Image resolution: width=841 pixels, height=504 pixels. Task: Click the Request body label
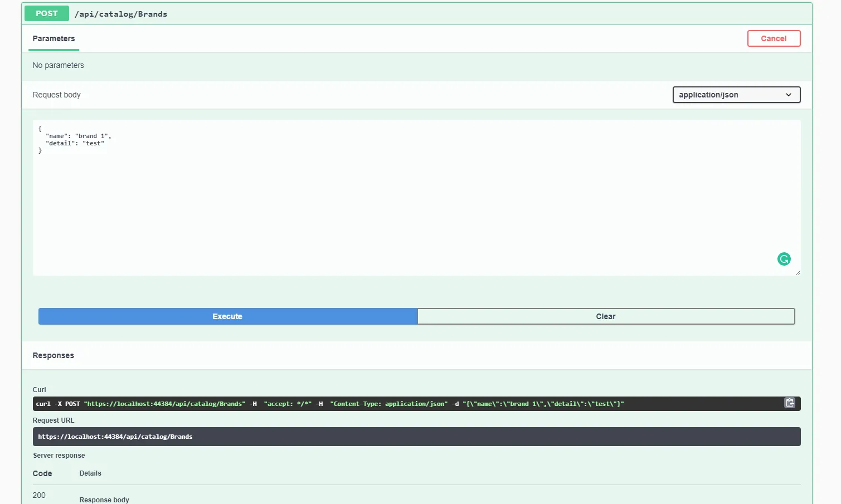56,95
